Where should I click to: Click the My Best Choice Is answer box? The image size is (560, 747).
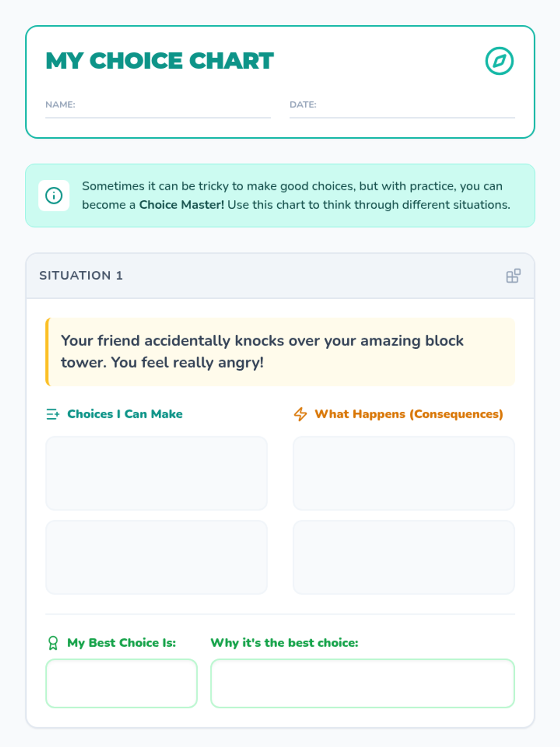(x=121, y=683)
